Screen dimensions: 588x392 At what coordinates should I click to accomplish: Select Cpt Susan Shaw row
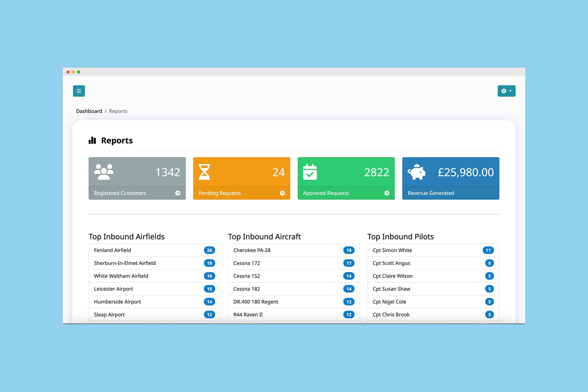click(433, 289)
